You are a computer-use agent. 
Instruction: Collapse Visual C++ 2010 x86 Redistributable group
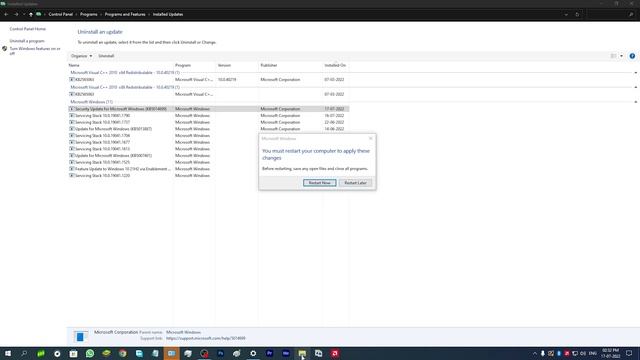click(636, 87)
